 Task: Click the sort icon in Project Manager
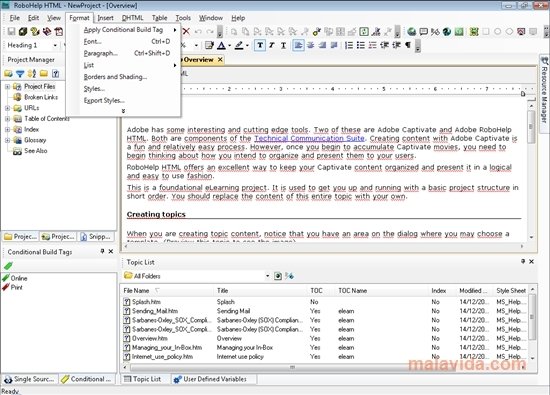click(32, 74)
